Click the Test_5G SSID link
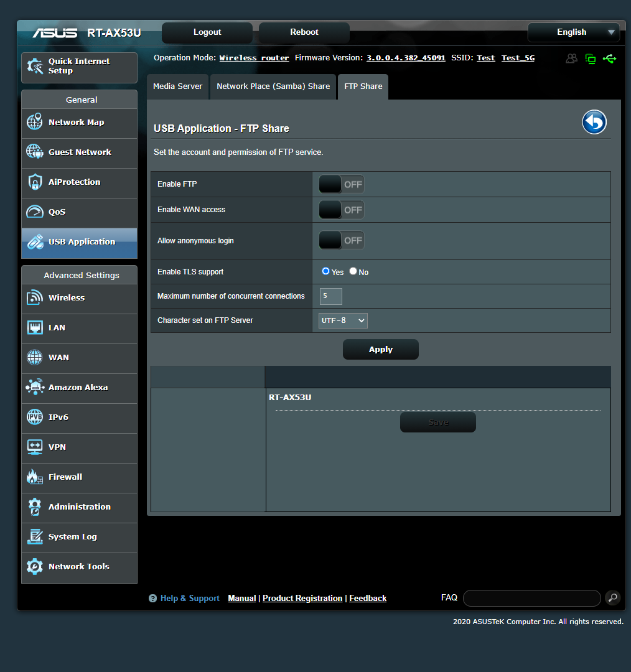This screenshot has width=631, height=672. (518, 58)
